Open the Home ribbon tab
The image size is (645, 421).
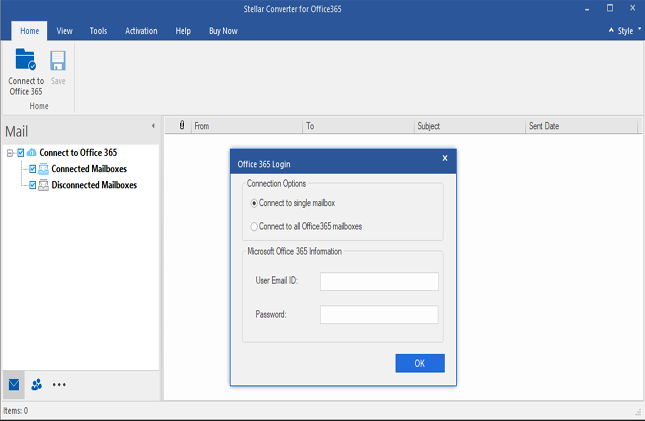(x=30, y=31)
